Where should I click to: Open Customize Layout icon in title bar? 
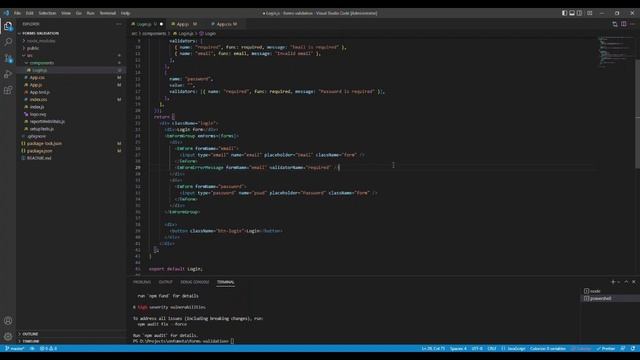pyautogui.click(x=590, y=13)
